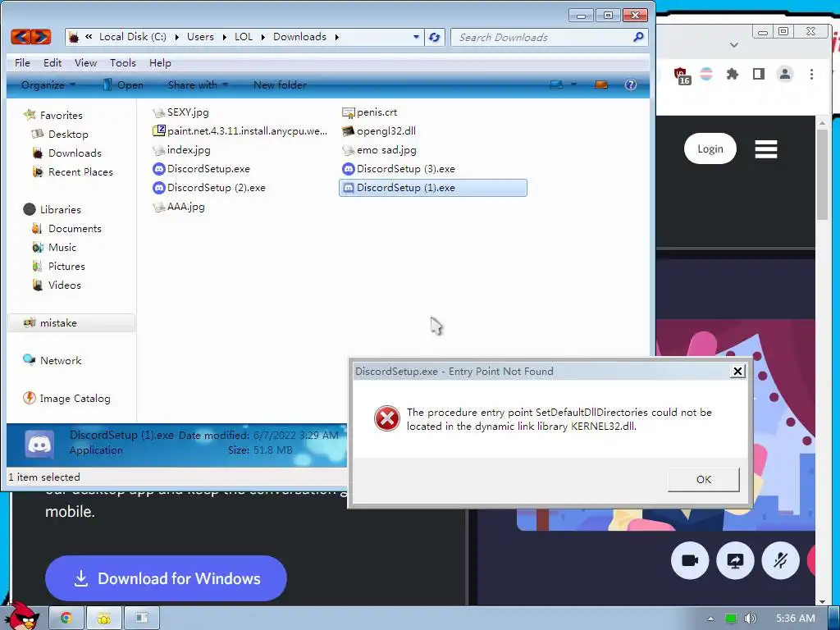The width and height of the screenshot is (840, 630).
Task: Click the forward arrow in Explorer
Action: [41, 37]
